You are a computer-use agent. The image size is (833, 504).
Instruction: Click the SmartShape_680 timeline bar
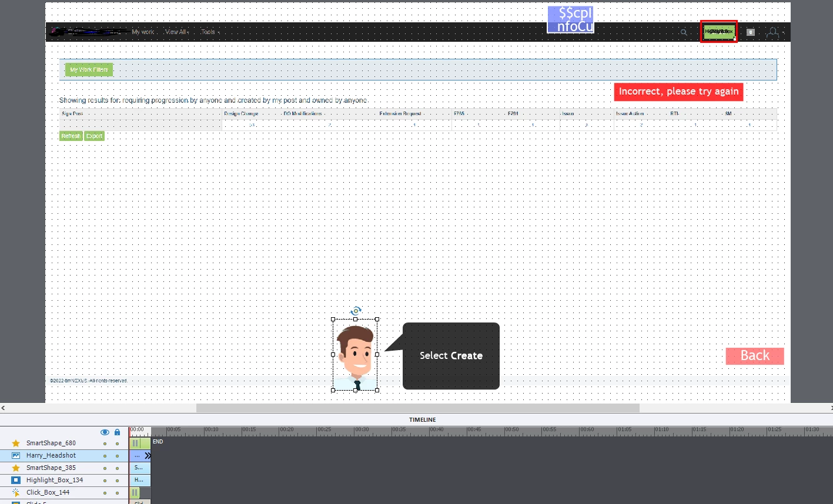pos(140,443)
